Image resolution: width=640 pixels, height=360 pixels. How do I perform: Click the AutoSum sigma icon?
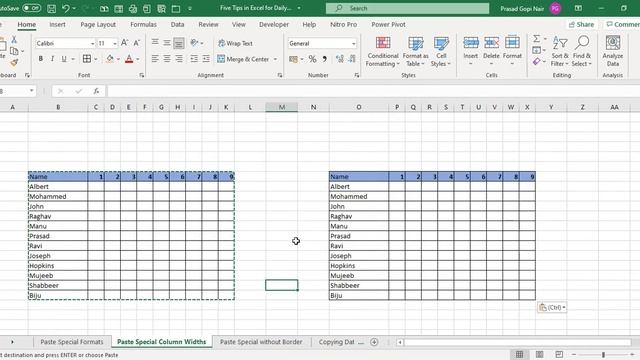(x=536, y=39)
